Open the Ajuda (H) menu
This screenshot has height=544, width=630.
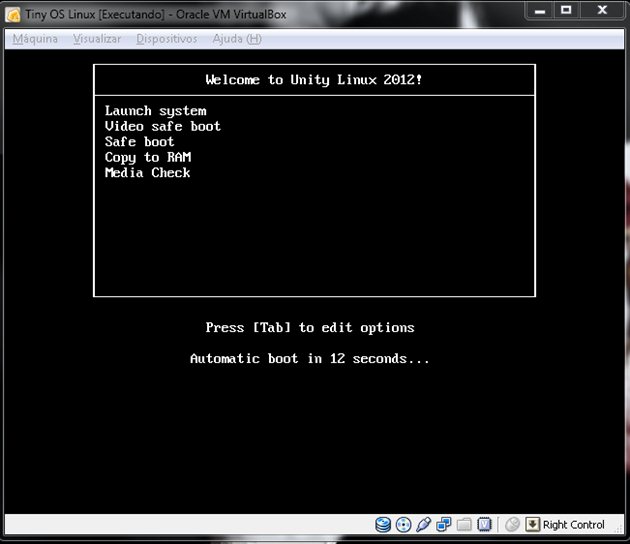[x=237, y=39]
